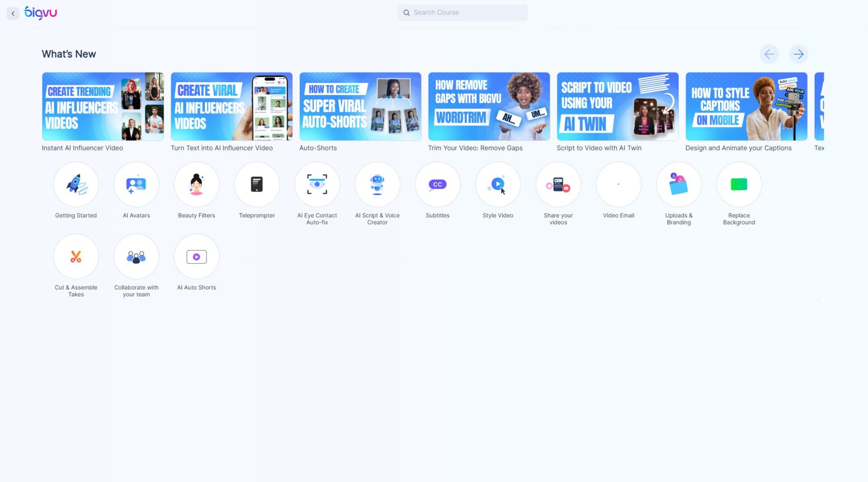Select the AI Avatars category icon
868x482 pixels.
[136, 184]
